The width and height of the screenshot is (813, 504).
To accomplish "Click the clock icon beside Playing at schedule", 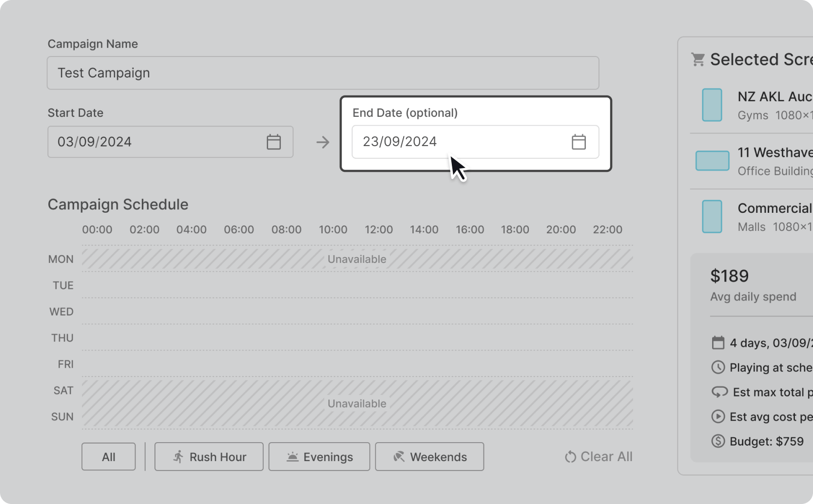I will [718, 367].
